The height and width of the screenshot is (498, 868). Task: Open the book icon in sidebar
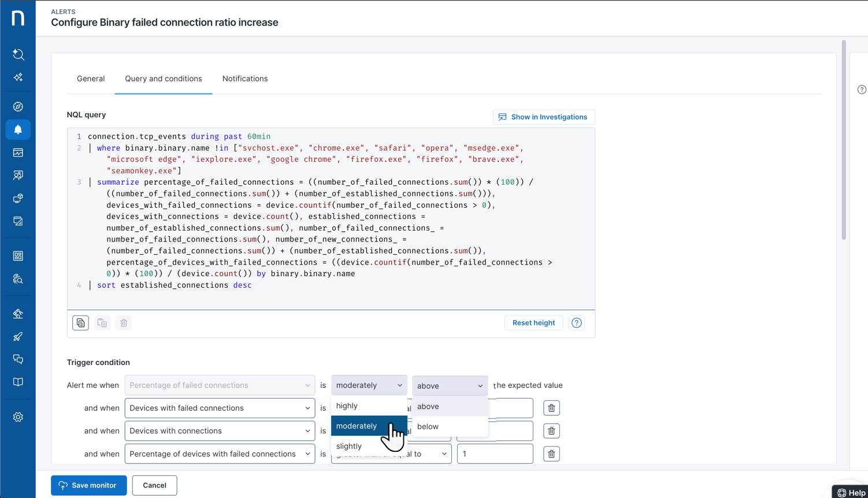18,382
